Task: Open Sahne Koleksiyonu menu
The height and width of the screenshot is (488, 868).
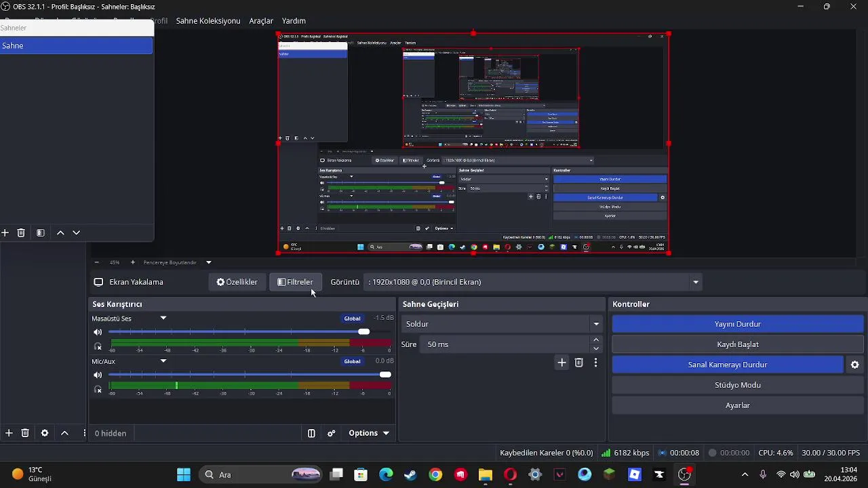Action: [208, 21]
